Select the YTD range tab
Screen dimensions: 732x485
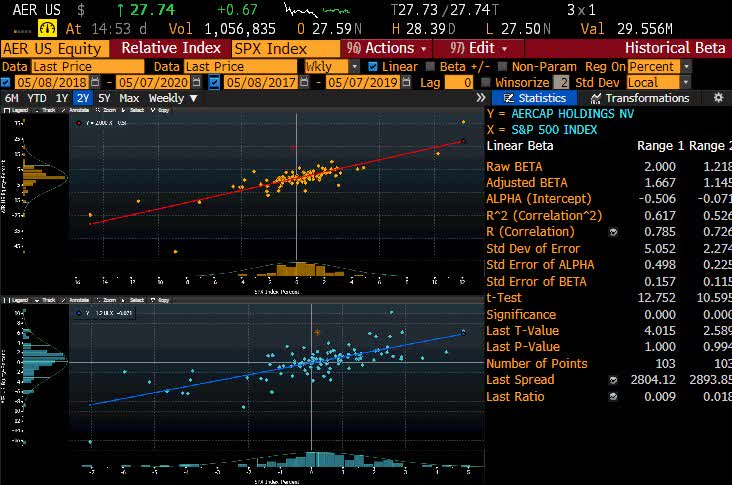pyautogui.click(x=36, y=98)
